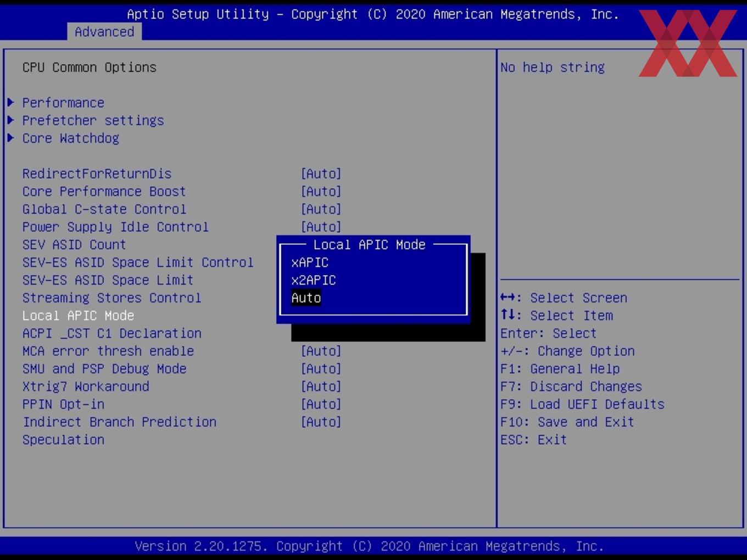Select the Local APIC Mode setting
Viewport: 747px width, 560px height.
78,316
